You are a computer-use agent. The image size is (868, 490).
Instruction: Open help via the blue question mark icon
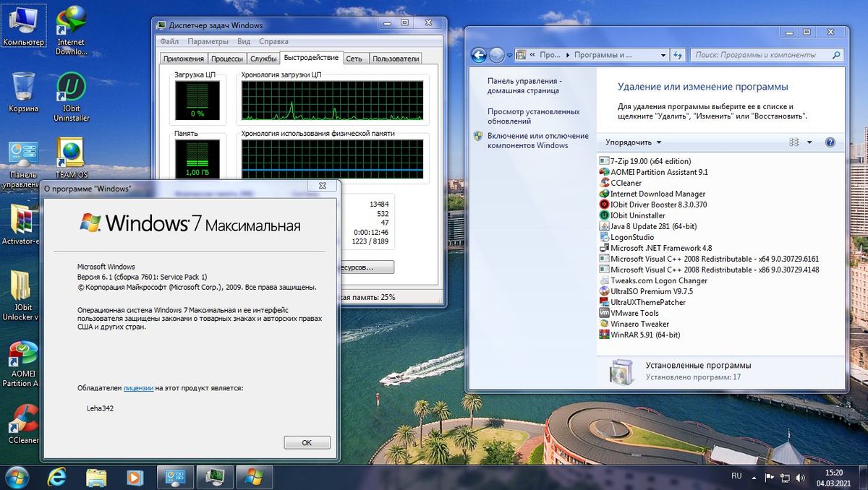click(830, 142)
